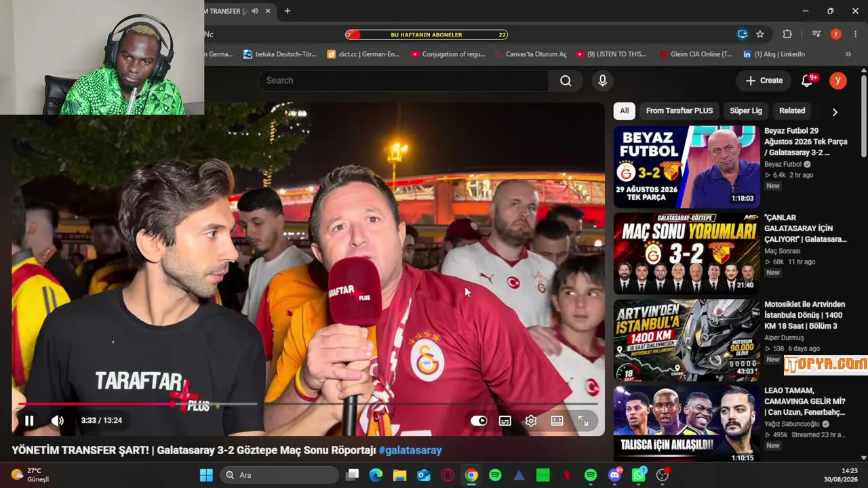Open the #galatasaray hashtag link
The image size is (868, 488).
coord(410,450)
